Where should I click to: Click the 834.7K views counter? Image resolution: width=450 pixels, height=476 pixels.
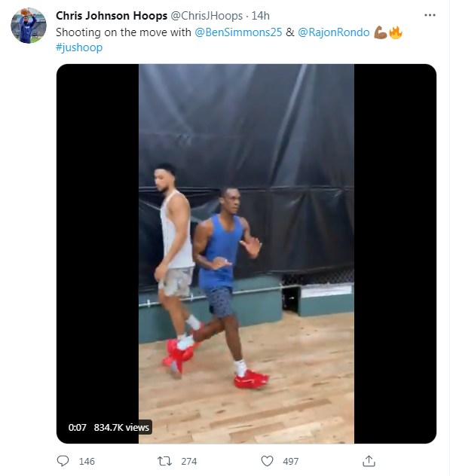[x=121, y=428]
